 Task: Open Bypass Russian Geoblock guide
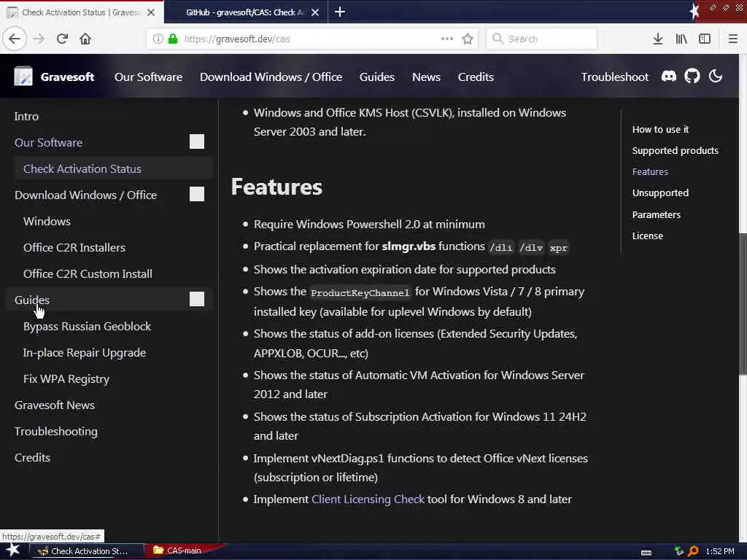tap(88, 326)
